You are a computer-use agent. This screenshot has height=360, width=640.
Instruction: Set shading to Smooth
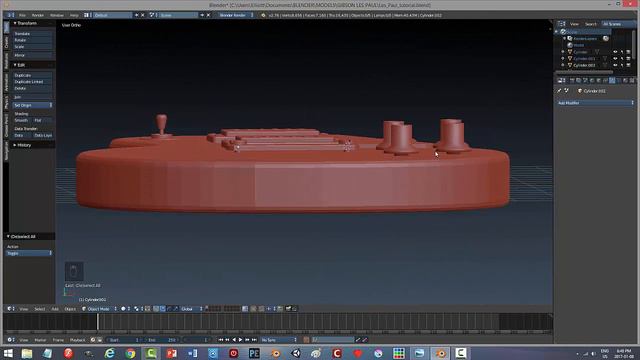(22, 120)
